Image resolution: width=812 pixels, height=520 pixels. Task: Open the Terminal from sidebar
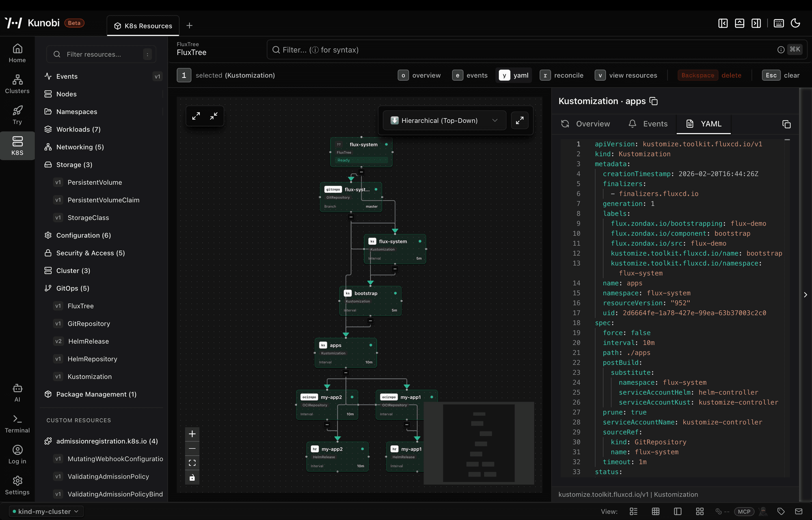click(17, 424)
